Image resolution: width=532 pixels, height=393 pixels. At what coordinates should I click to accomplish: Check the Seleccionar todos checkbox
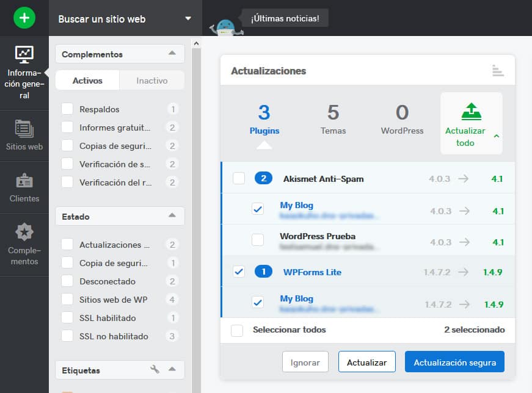tap(237, 330)
